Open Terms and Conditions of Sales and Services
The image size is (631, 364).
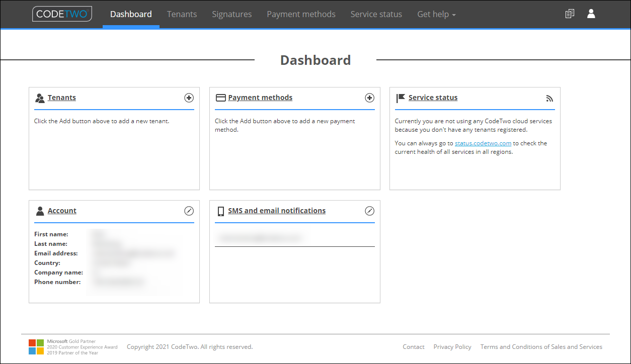(541, 346)
